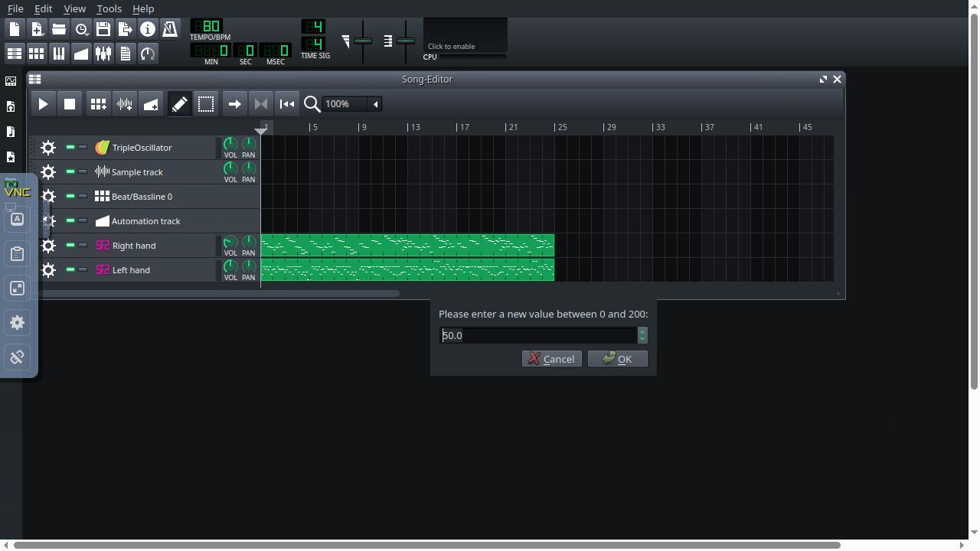Stop song playback

coord(70,104)
